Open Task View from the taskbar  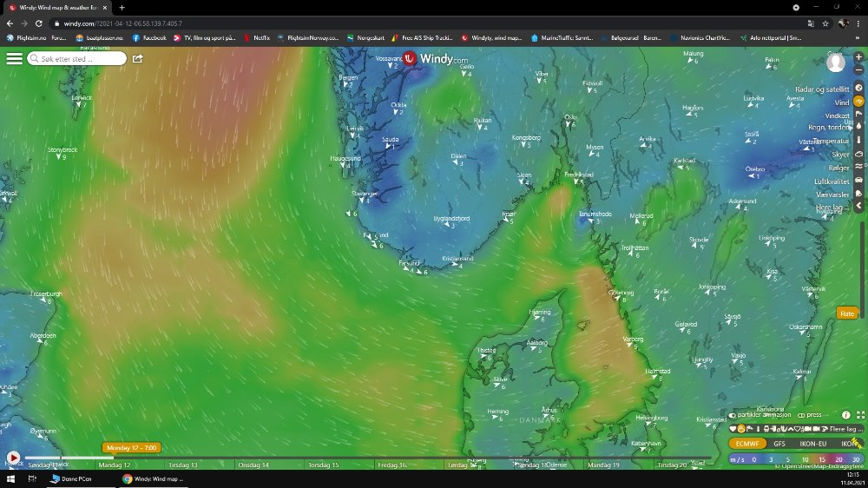coord(32,479)
